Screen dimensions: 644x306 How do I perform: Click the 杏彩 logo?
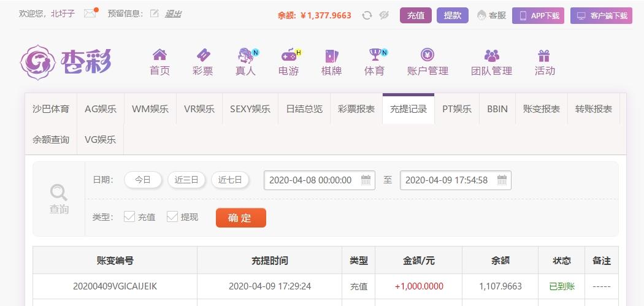pyautogui.click(x=66, y=63)
